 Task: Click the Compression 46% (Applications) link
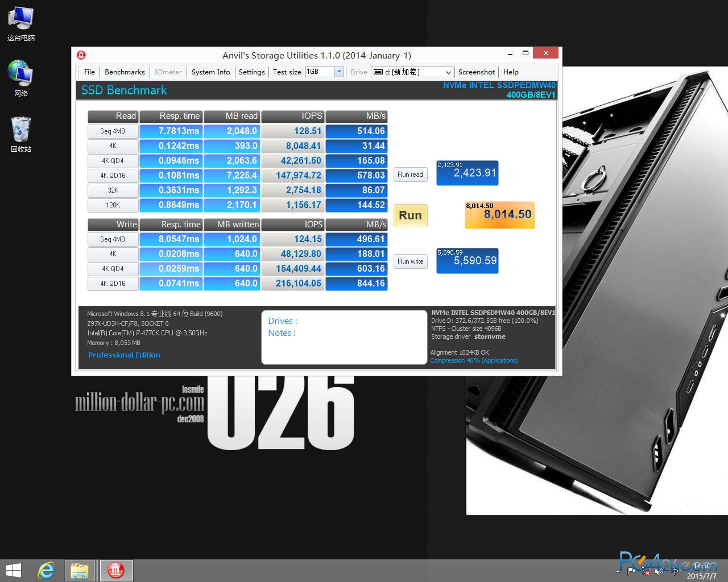[x=474, y=360]
